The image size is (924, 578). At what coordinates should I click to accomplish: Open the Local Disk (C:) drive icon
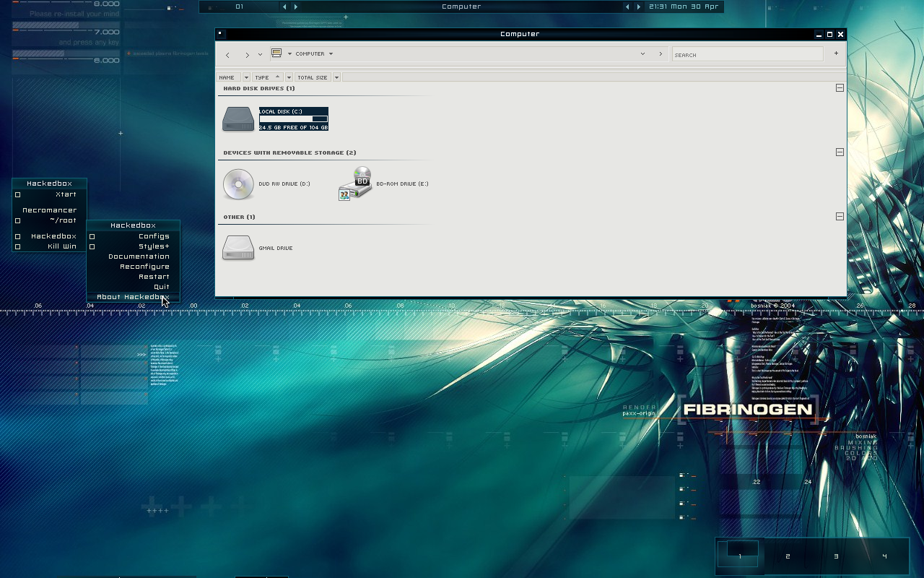(238, 118)
